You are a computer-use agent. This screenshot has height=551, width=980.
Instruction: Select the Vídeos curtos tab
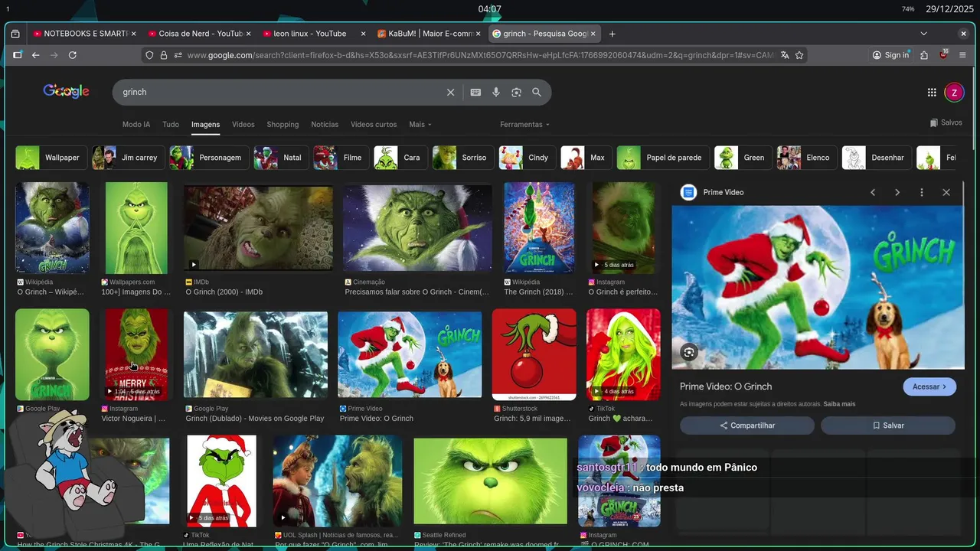click(374, 125)
